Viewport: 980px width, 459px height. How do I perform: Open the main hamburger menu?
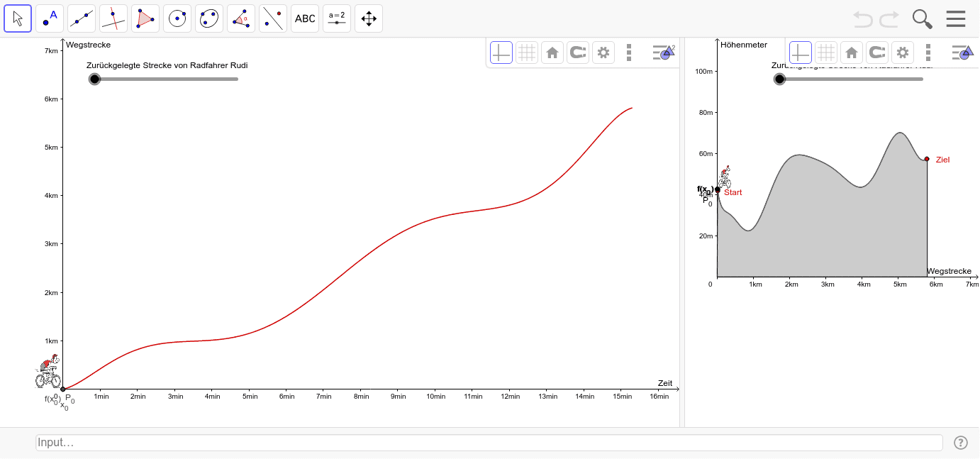[x=956, y=19]
